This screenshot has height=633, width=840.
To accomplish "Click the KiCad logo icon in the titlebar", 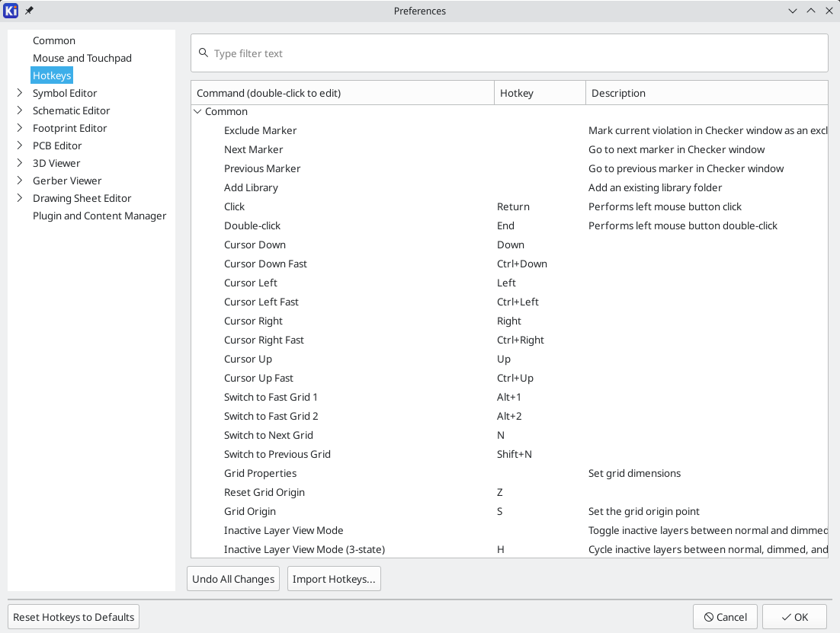I will (10, 11).
